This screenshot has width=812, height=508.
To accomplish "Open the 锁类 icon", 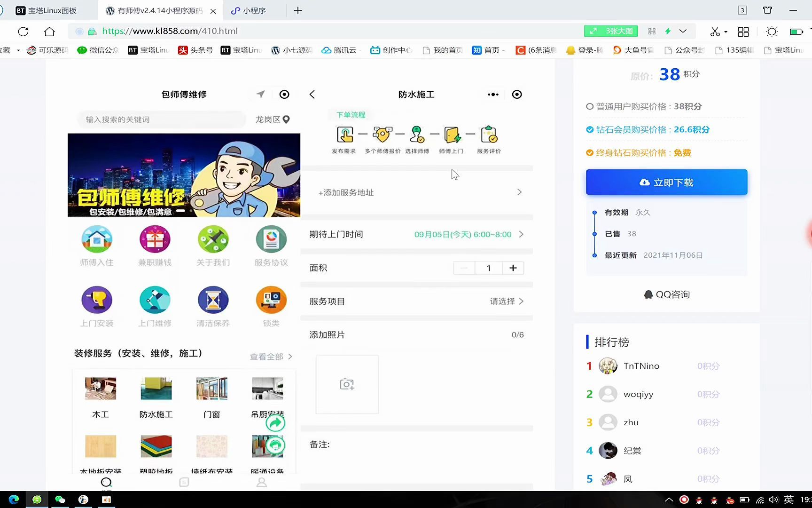I will pyautogui.click(x=271, y=300).
